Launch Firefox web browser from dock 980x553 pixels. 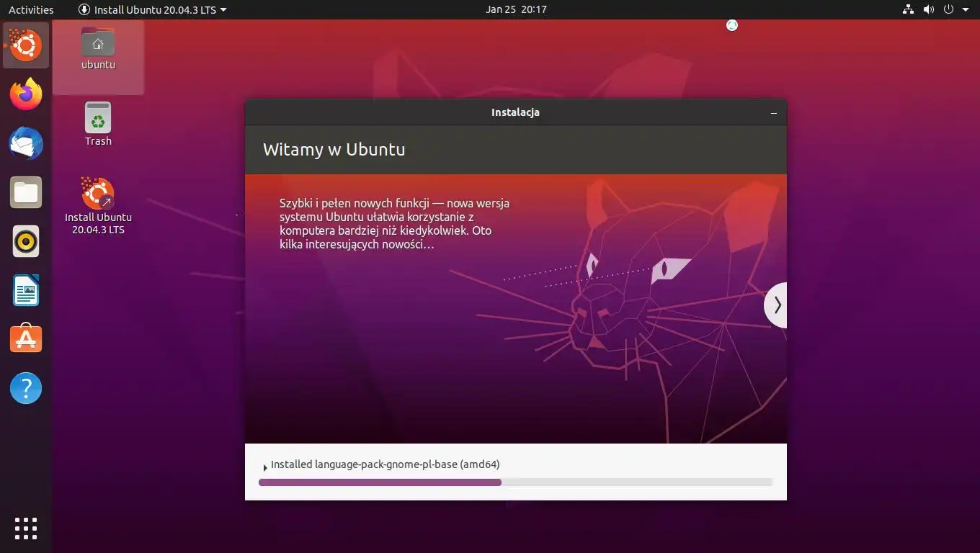coord(26,94)
